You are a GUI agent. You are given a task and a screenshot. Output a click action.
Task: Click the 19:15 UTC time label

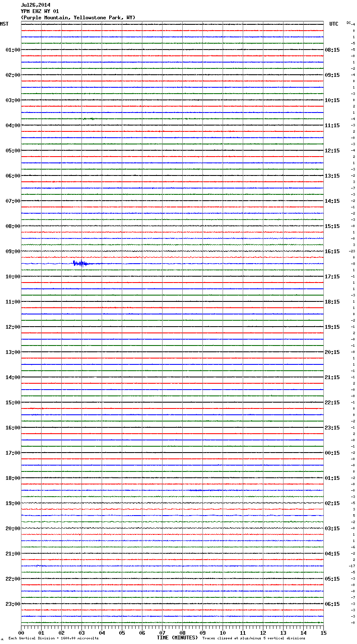point(332,327)
